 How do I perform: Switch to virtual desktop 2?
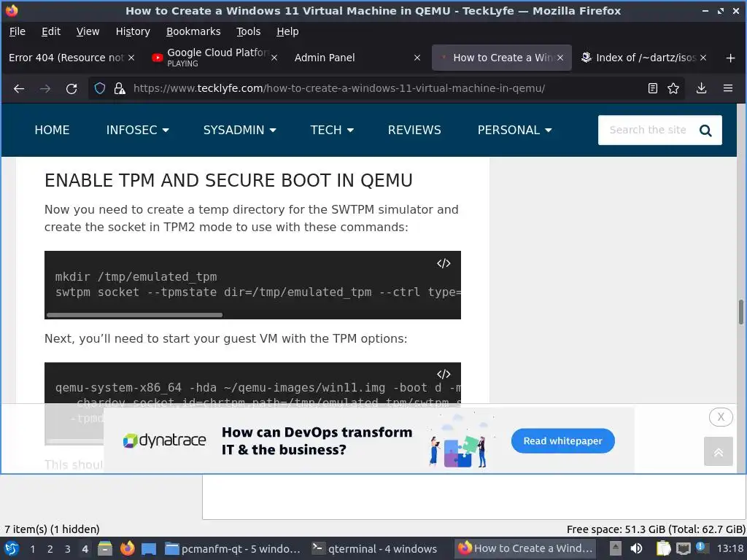click(50, 549)
